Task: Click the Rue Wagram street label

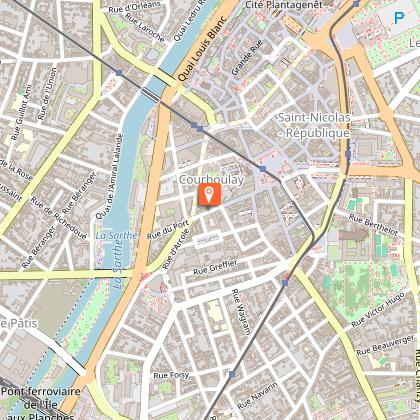Action: point(241,312)
